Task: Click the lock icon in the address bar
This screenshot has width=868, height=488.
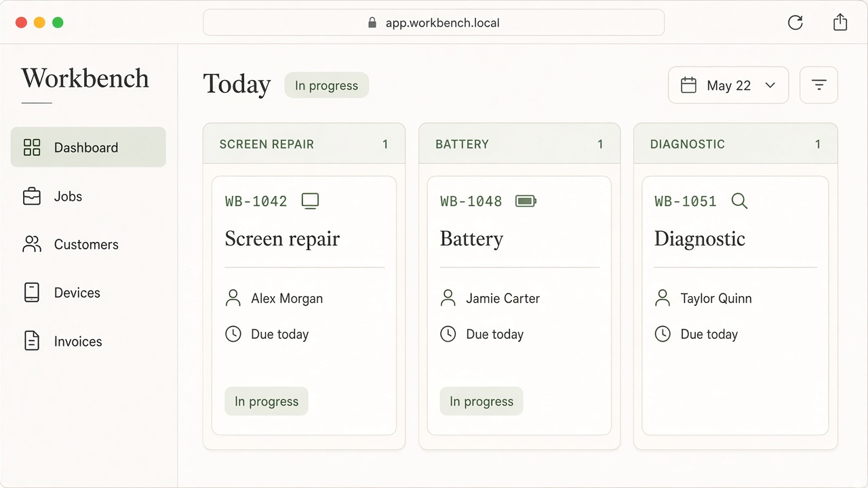Action: pos(372,23)
